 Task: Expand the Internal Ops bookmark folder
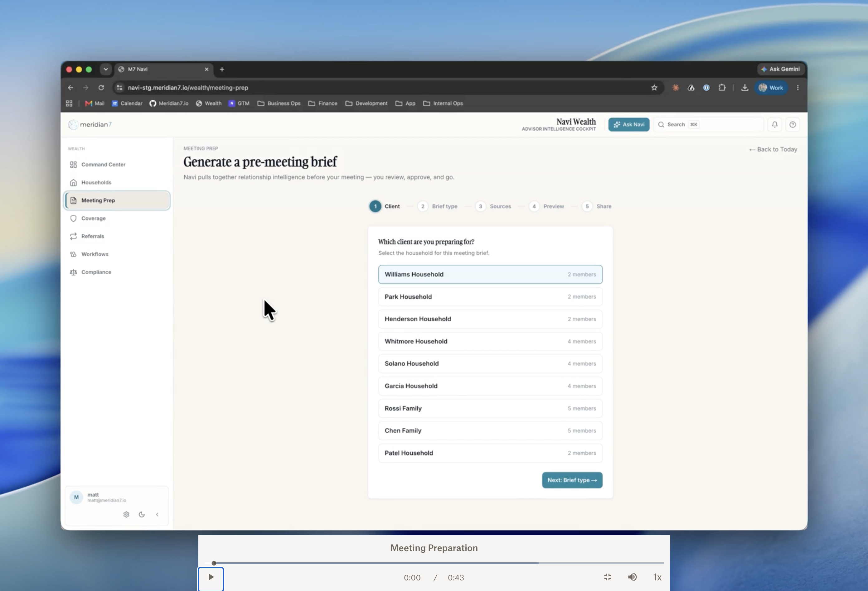coord(443,103)
